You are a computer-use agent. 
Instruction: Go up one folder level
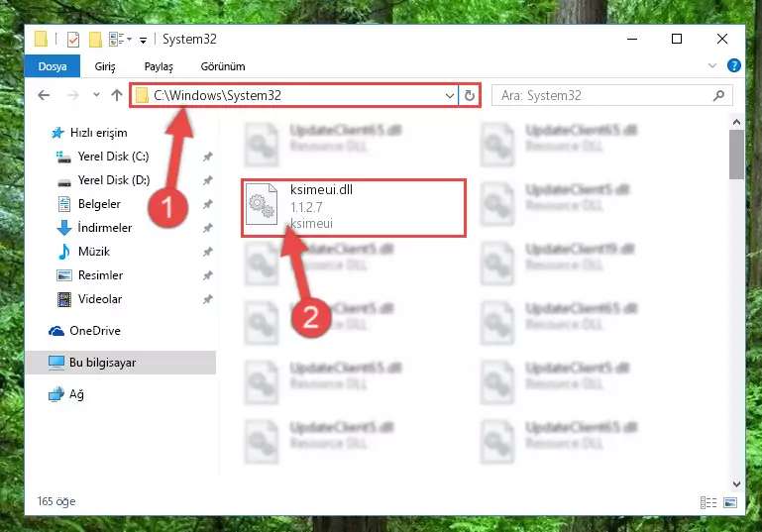tap(117, 95)
